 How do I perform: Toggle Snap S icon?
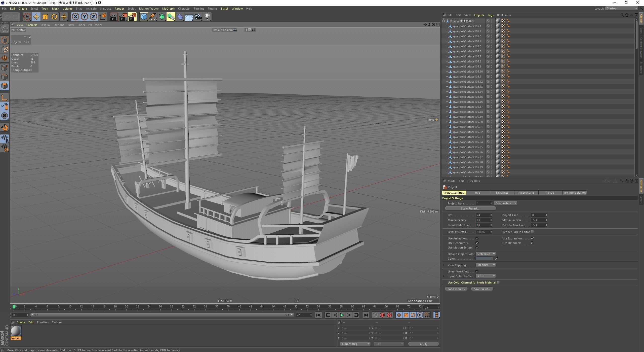pyautogui.click(x=5, y=116)
